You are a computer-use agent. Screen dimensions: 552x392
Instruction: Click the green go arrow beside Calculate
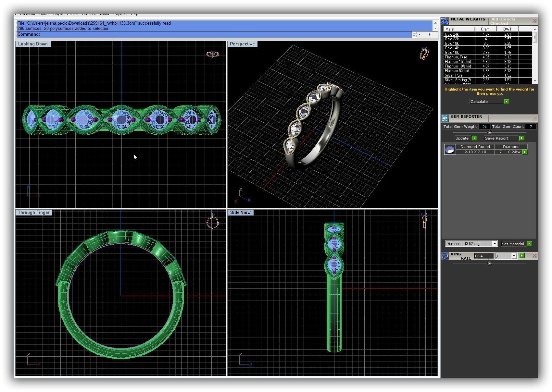click(506, 102)
